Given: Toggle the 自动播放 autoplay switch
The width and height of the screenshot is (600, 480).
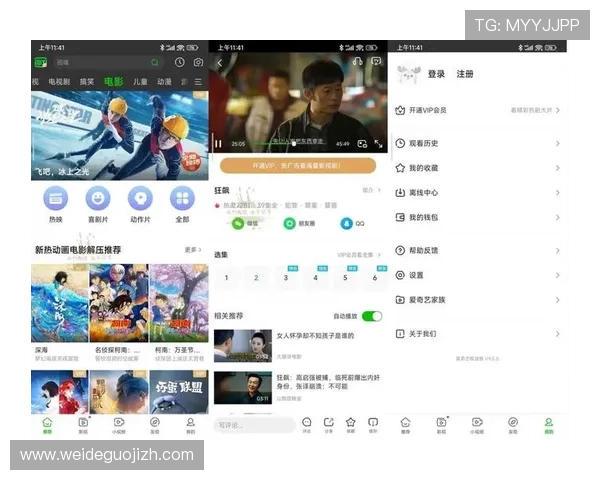Looking at the screenshot, I should (x=372, y=316).
